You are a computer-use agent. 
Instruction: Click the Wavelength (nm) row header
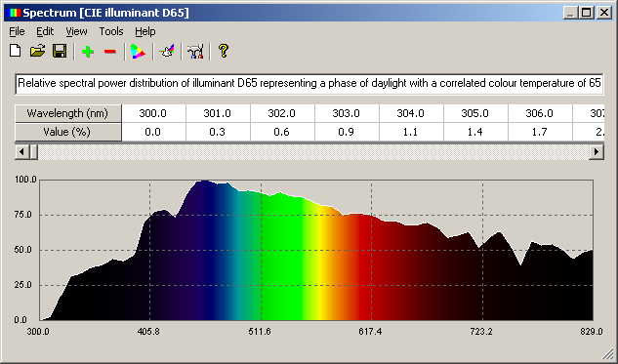67,113
